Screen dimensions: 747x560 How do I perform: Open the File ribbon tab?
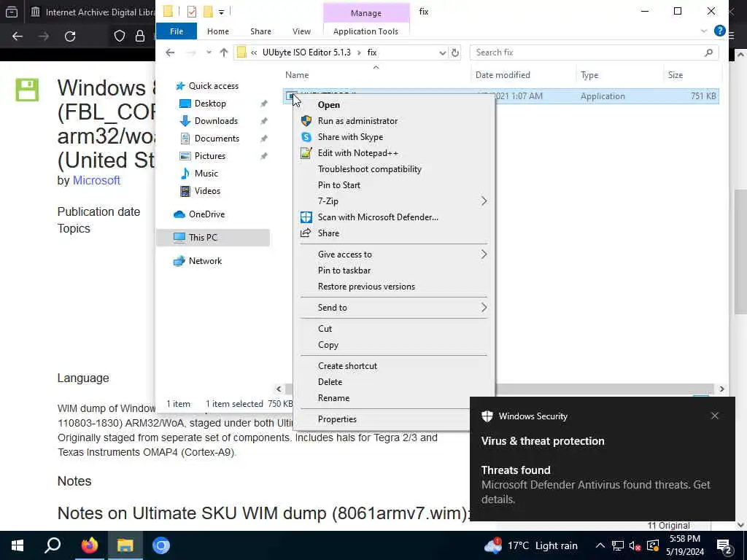(177, 31)
